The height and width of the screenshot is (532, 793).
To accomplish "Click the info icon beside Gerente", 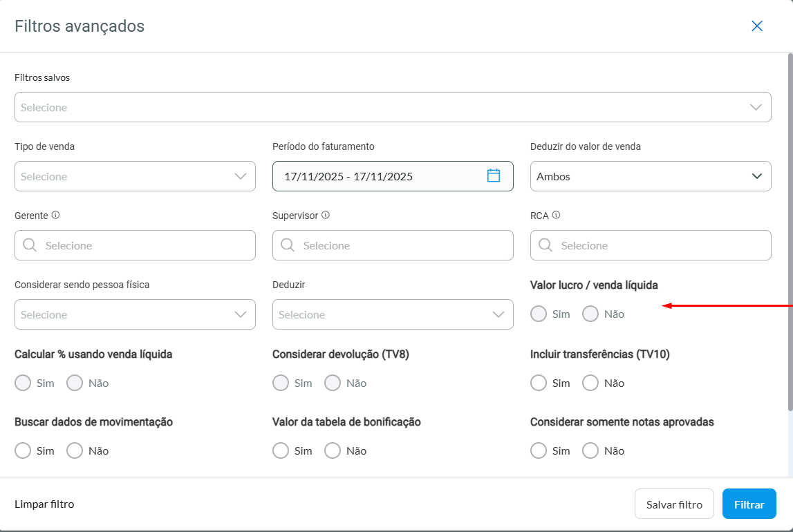I will [56, 215].
